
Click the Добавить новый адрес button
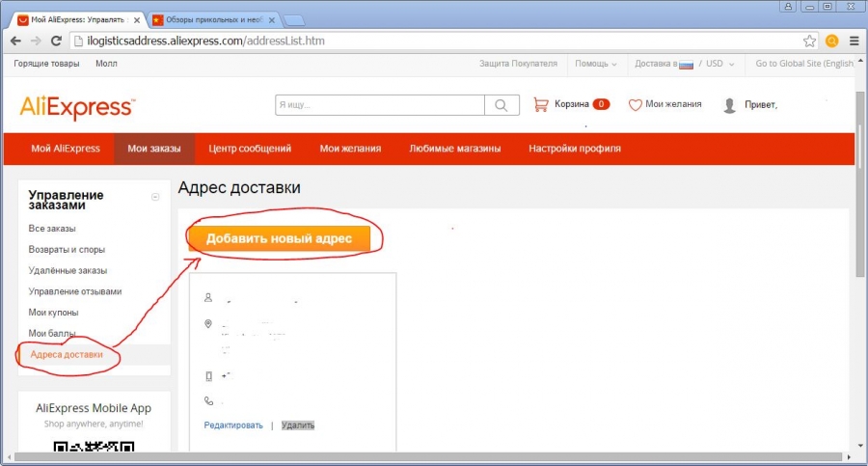tap(279, 239)
